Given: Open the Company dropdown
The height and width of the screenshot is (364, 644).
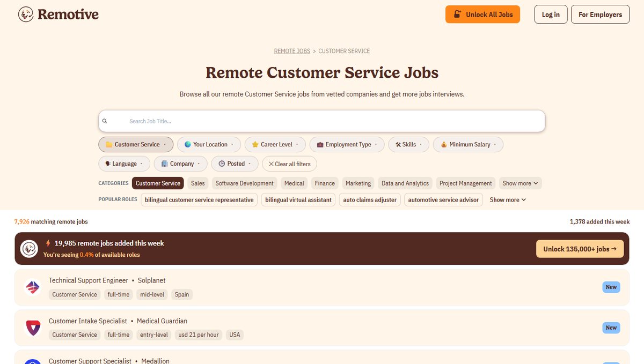Looking at the screenshot, I should [x=181, y=164].
